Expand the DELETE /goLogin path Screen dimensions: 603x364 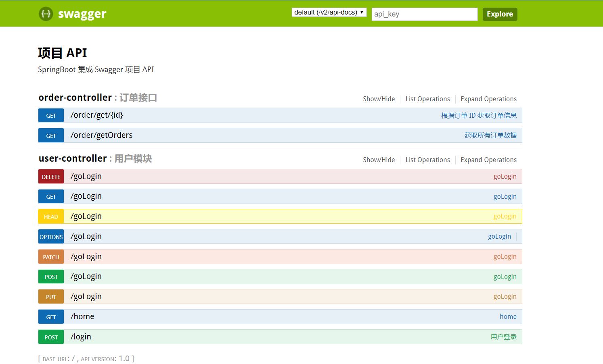(x=86, y=176)
